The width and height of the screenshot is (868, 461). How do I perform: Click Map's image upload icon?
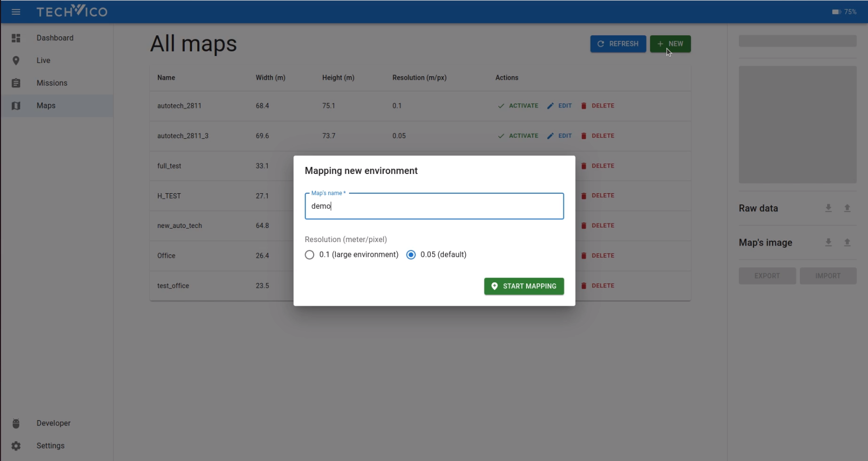[x=847, y=242]
